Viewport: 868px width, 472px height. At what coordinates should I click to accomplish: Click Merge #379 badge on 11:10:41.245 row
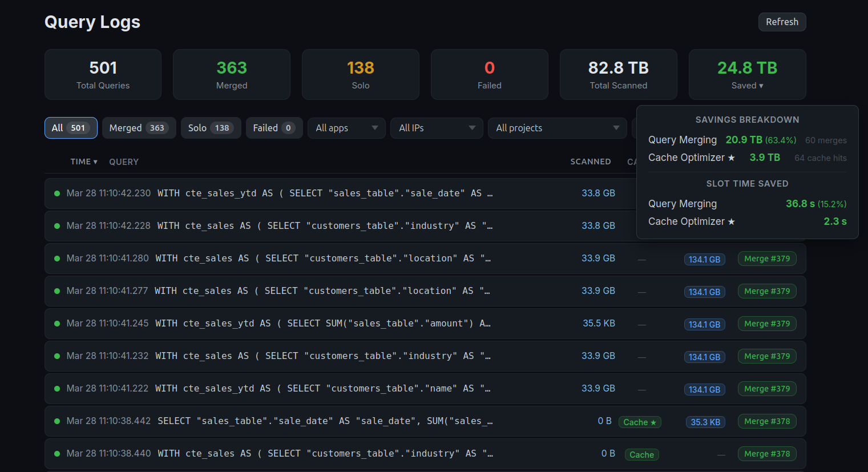pos(767,324)
